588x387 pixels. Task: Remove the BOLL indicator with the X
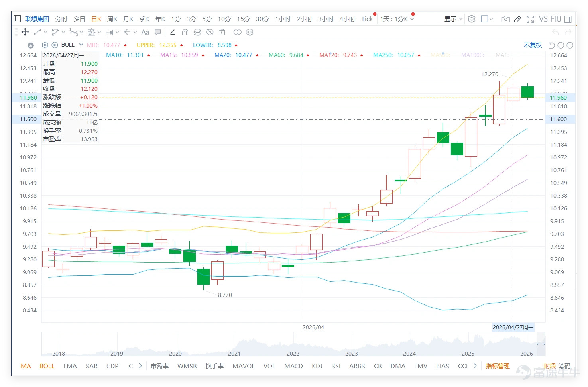55,45
